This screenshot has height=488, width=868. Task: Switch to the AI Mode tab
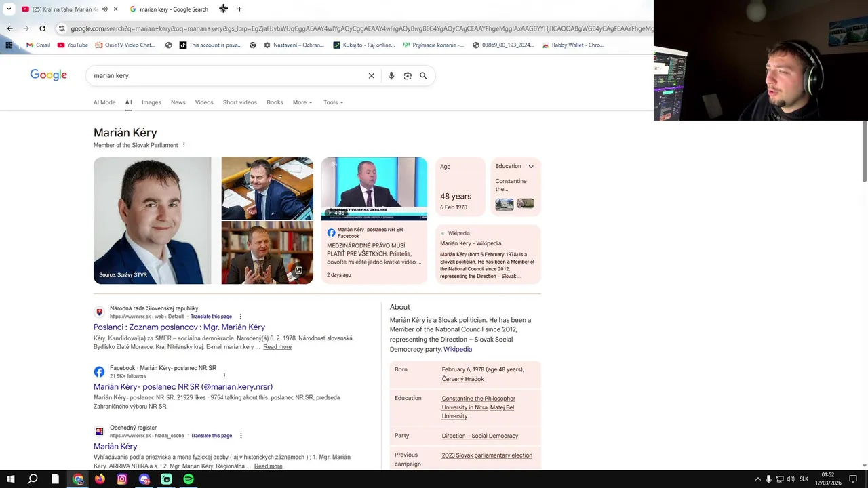[x=104, y=102]
